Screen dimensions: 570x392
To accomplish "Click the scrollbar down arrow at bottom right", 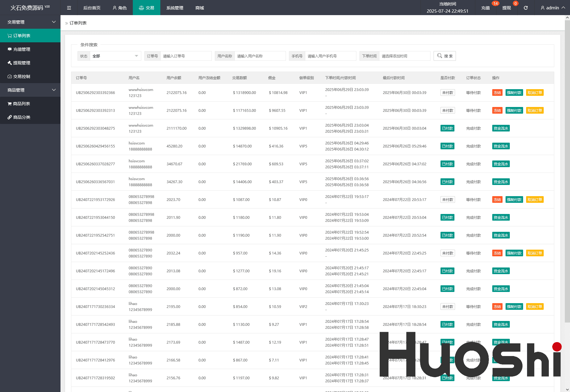I will click(567, 389).
